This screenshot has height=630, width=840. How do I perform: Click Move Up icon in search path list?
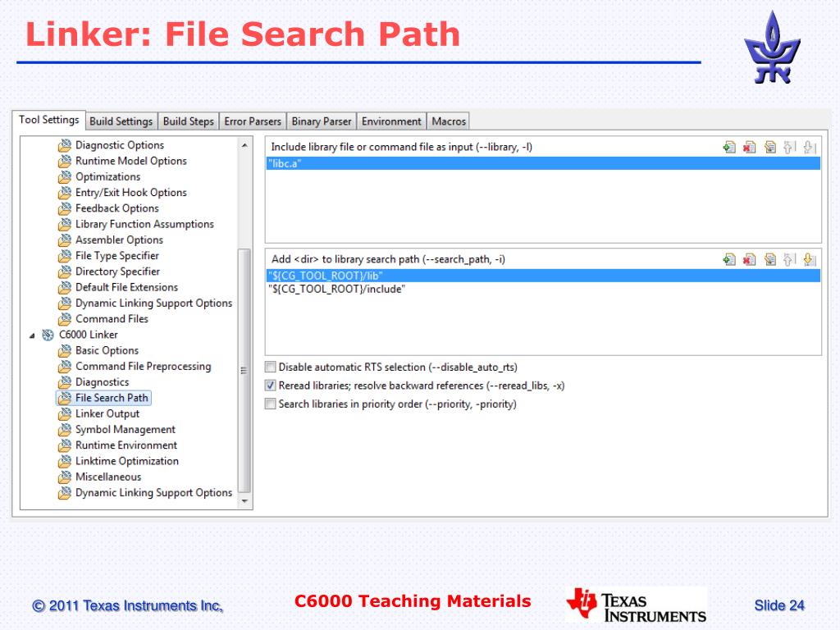point(790,260)
